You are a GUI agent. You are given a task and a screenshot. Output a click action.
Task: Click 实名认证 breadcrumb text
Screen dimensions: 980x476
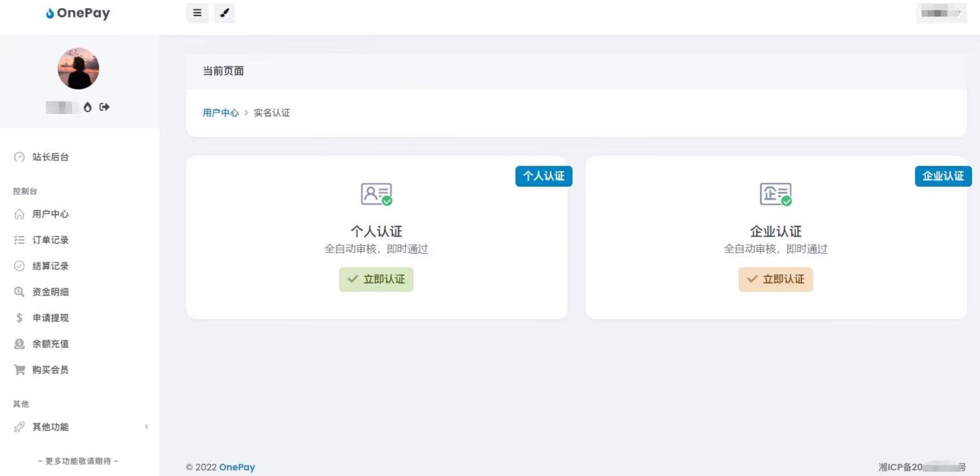(x=272, y=113)
